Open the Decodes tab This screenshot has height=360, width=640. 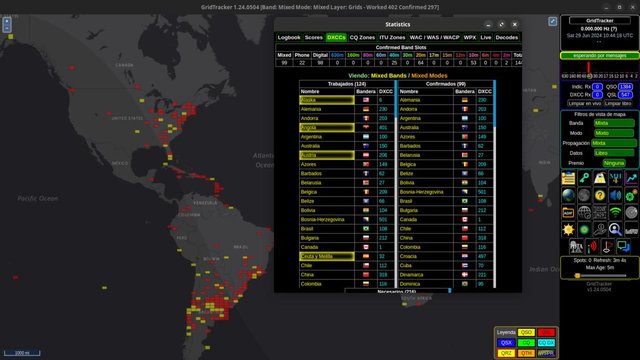[x=507, y=38]
